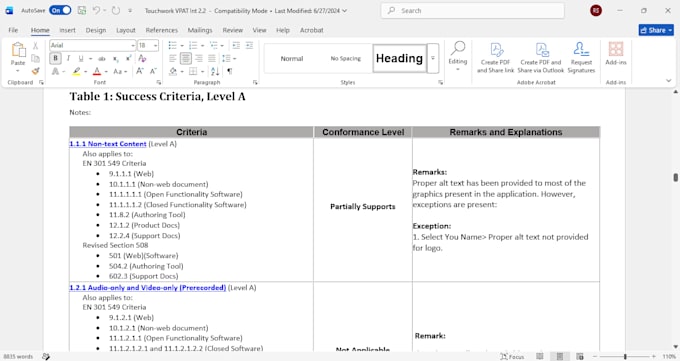Toggle Italic formatting
680x361 pixels.
click(68, 58)
